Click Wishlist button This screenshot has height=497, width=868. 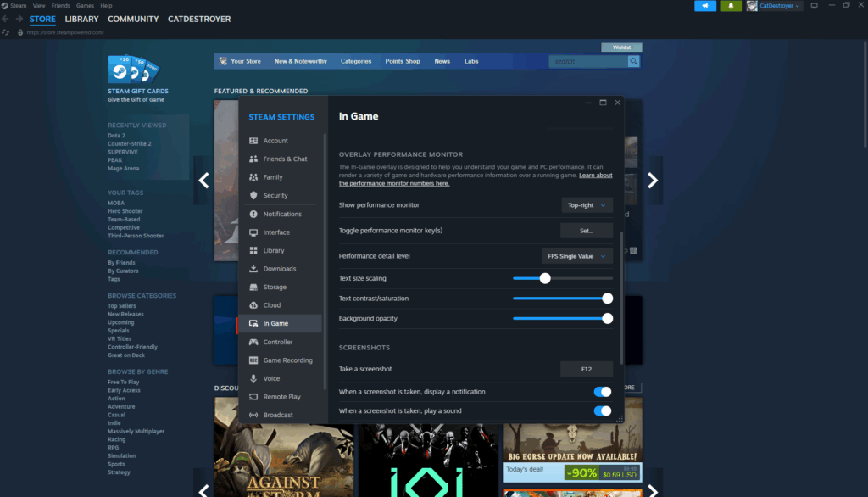pyautogui.click(x=621, y=47)
